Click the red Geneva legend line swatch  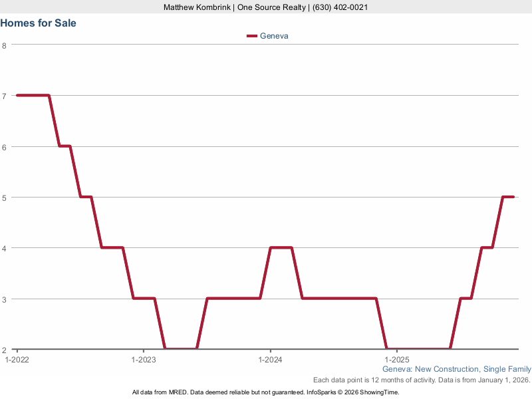251,36
